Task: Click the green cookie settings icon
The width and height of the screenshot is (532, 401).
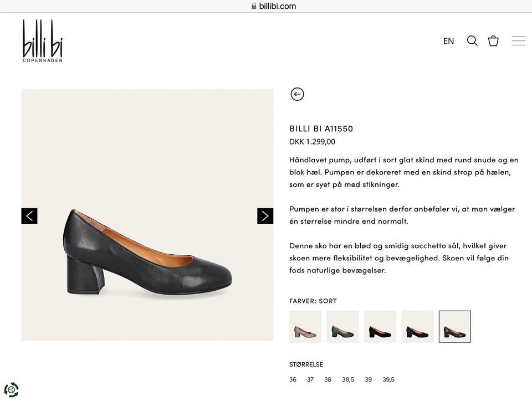Action: pyautogui.click(x=11, y=389)
